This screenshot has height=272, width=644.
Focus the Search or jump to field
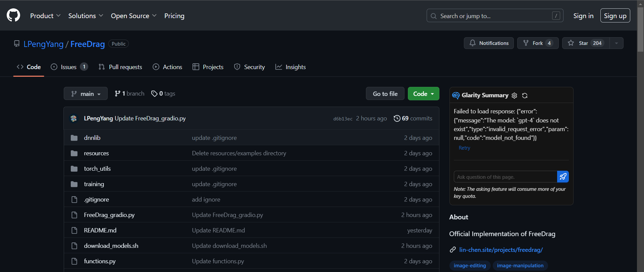click(x=494, y=16)
